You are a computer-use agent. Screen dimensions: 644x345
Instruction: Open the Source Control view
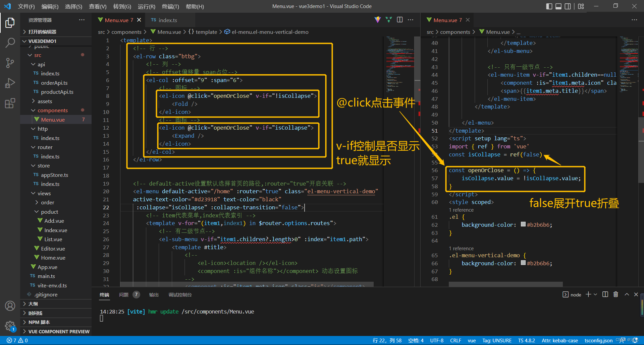click(10, 63)
